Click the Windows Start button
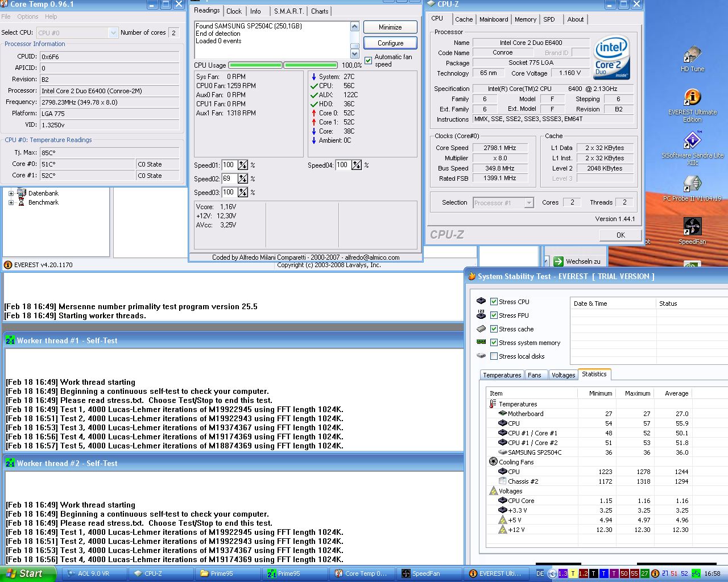Viewport: 728px width, 582px height. pos(28,573)
